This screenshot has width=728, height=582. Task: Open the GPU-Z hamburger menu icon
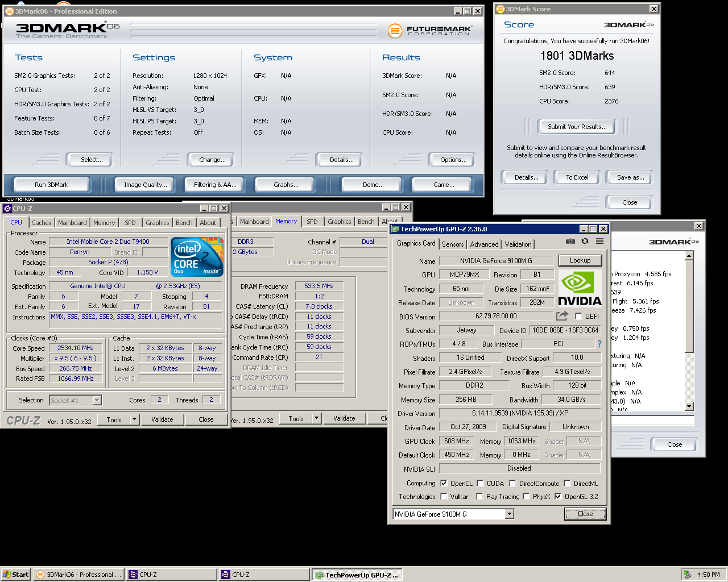[x=599, y=242]
